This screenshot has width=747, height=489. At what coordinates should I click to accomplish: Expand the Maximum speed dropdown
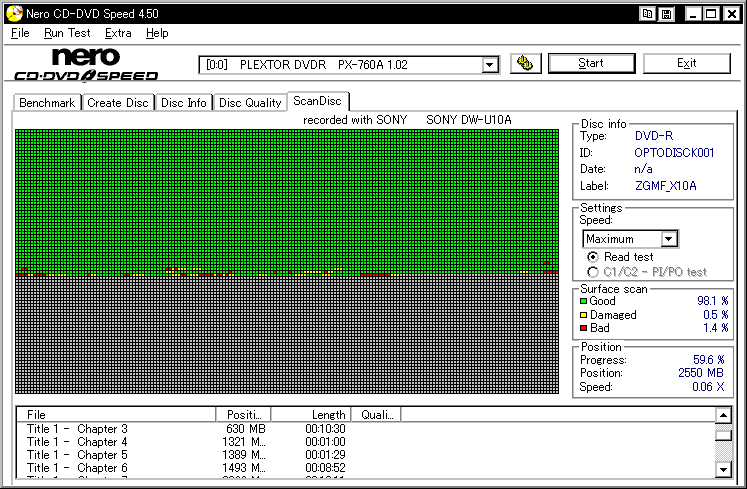pos(669,239)
